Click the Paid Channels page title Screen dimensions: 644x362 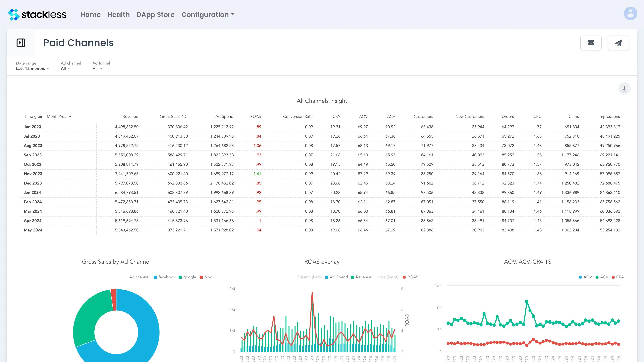78,43
